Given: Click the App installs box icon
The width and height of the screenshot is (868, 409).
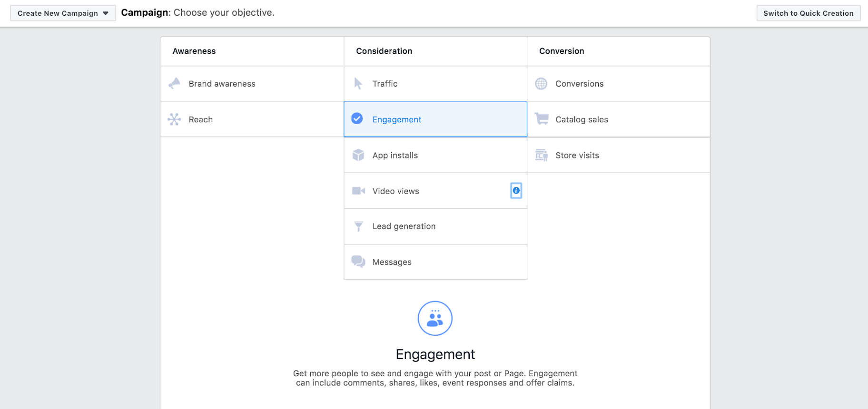Looking at the screenshot, I should [358, 155].
